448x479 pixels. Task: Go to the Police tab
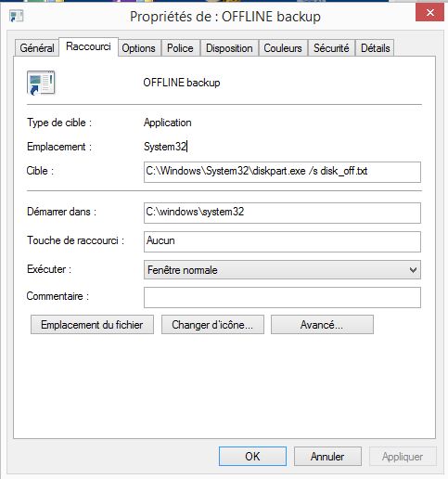pyautogui.click(x=180, y=48)
